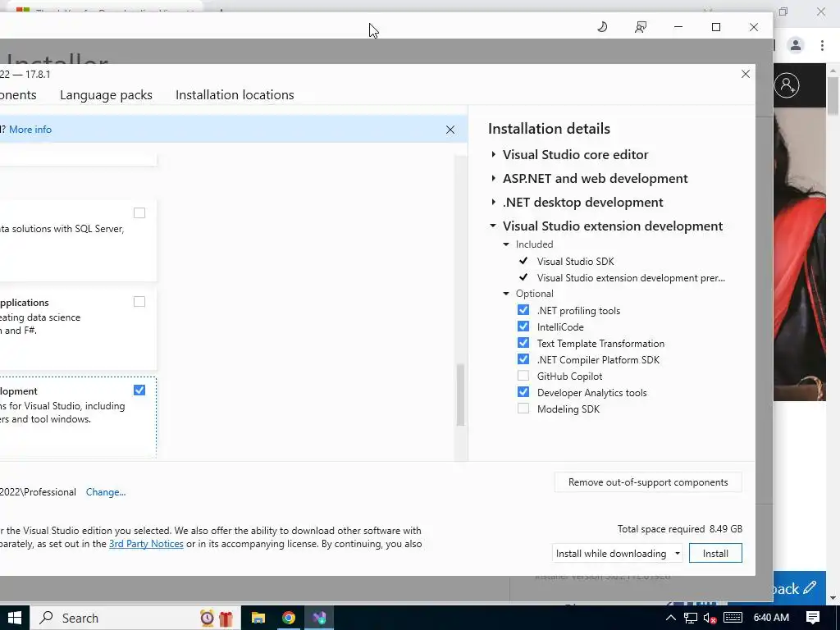Image resolution: width=840 pixels, height=630 pixels.
Task: Uncheck Text Template Transformation
Action: coord(523,343)
